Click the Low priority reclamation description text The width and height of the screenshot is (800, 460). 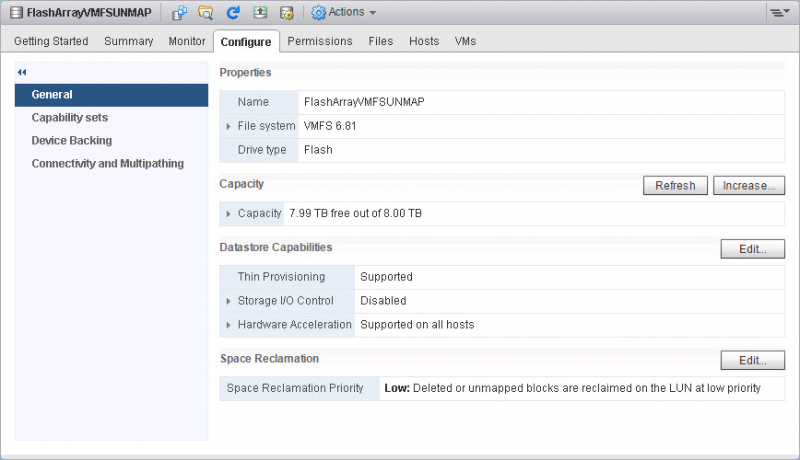(572, 388)
